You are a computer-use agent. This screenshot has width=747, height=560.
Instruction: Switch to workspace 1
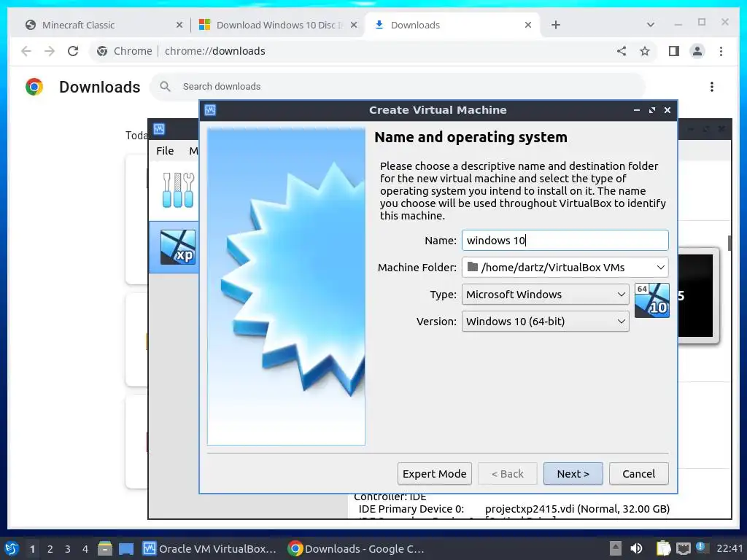pos(32,549)
